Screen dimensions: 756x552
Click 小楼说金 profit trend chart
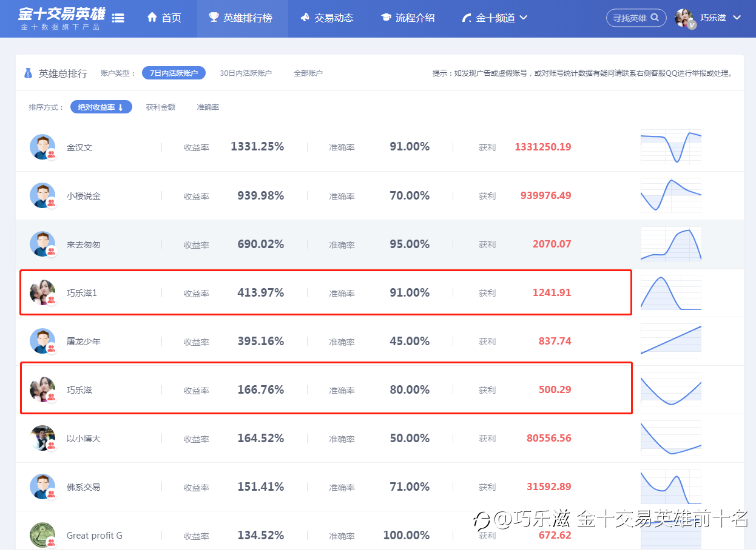coord(671,195)
